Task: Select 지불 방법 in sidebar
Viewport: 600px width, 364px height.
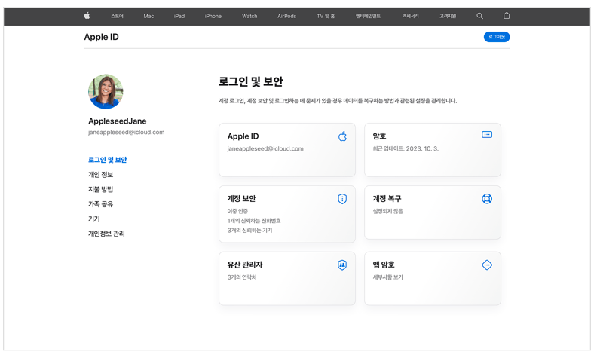Action: (x=102, y=191)
